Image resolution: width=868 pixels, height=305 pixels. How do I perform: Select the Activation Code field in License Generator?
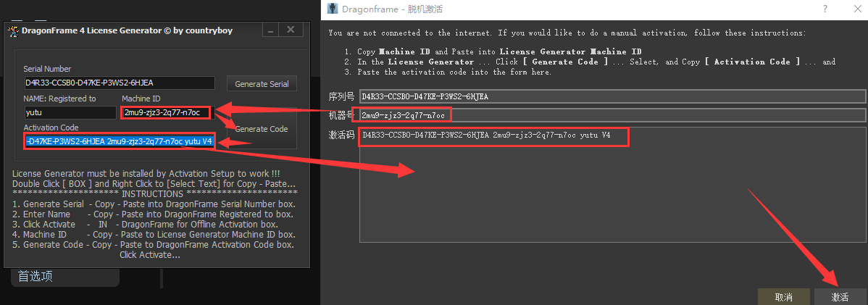(x=119, y=141)
